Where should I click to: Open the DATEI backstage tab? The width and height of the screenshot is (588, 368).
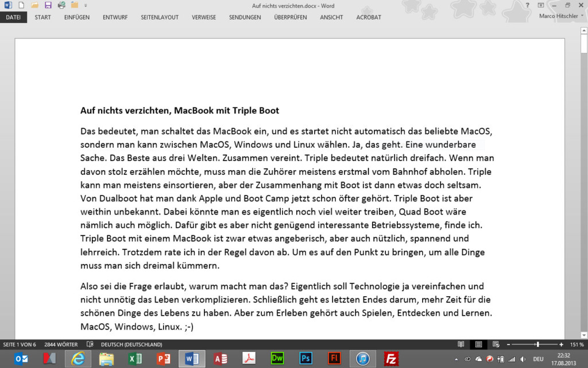pyautogui.click(x=13, y=17)
